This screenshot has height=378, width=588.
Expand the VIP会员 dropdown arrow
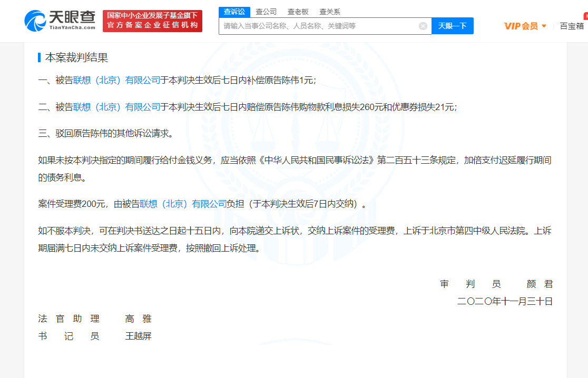click(x=544, y=26)
